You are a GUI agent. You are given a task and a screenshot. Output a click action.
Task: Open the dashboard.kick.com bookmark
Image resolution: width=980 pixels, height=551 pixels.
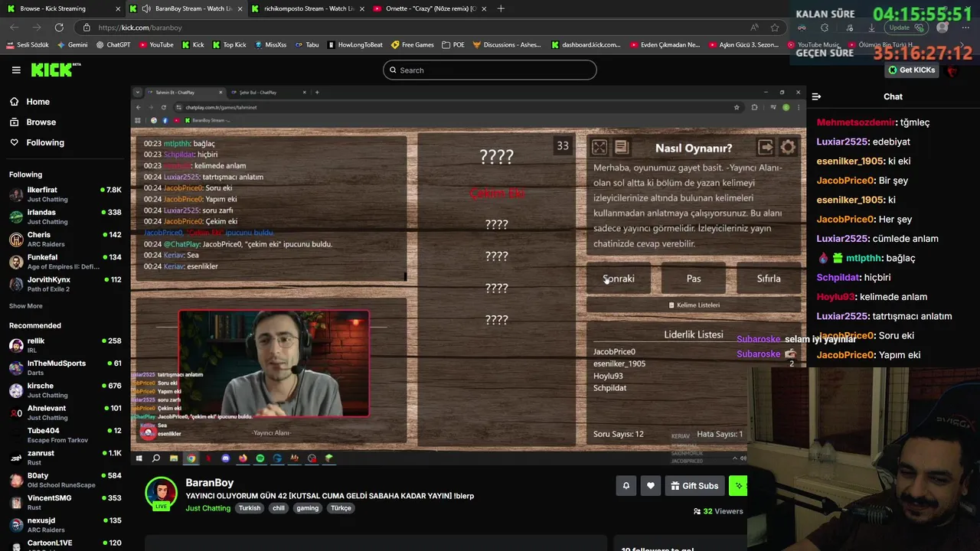click(586, 45)
